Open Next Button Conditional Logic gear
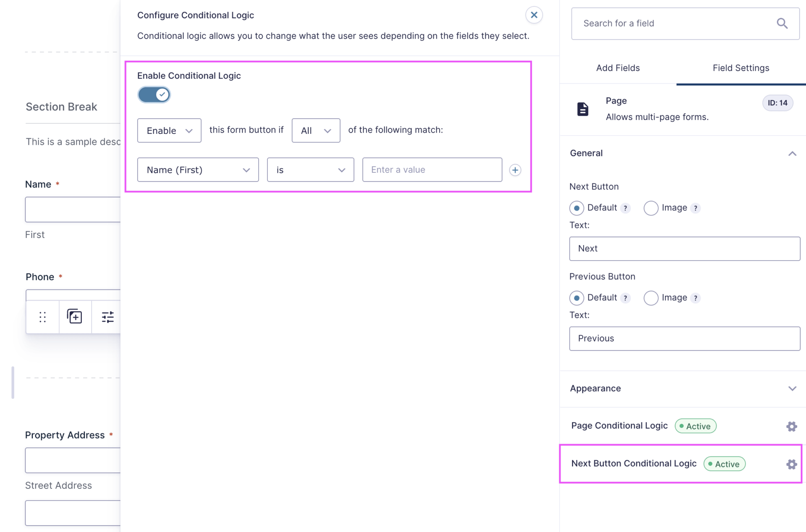Viewport: 806px width, 532px height. (791, 464)
